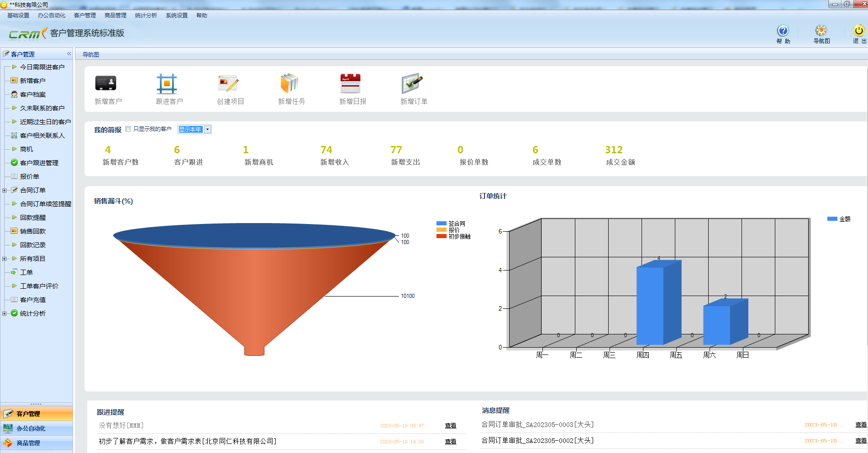Click the pencil icon in 客户管理 sidebar header
868x453 pixels.
[6, 53]
